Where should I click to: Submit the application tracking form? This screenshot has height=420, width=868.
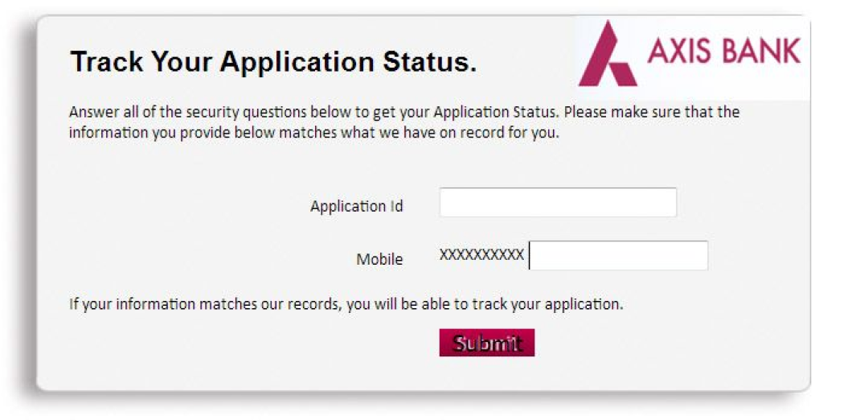coord(487,343)
